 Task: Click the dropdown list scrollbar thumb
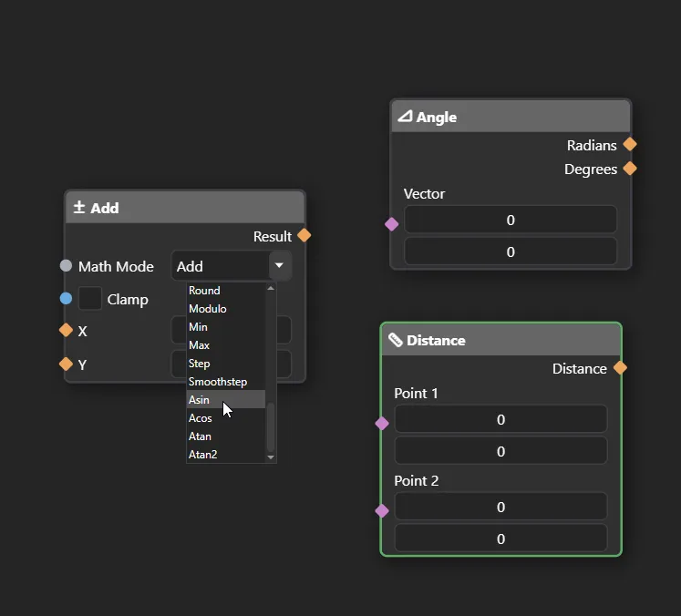pyautogui.click(x=271, y=427)
